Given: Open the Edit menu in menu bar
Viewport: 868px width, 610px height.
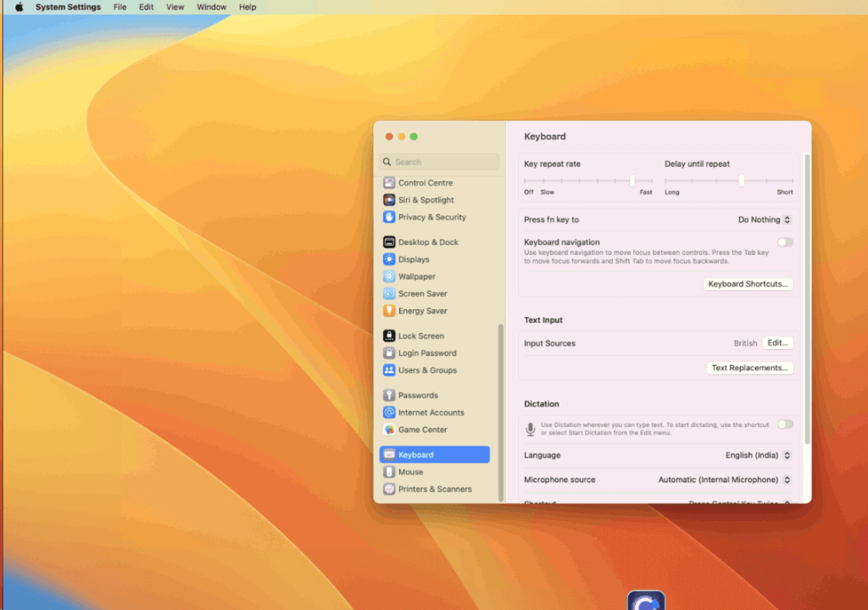Looking at the screenshot, I should click(146, 7).
